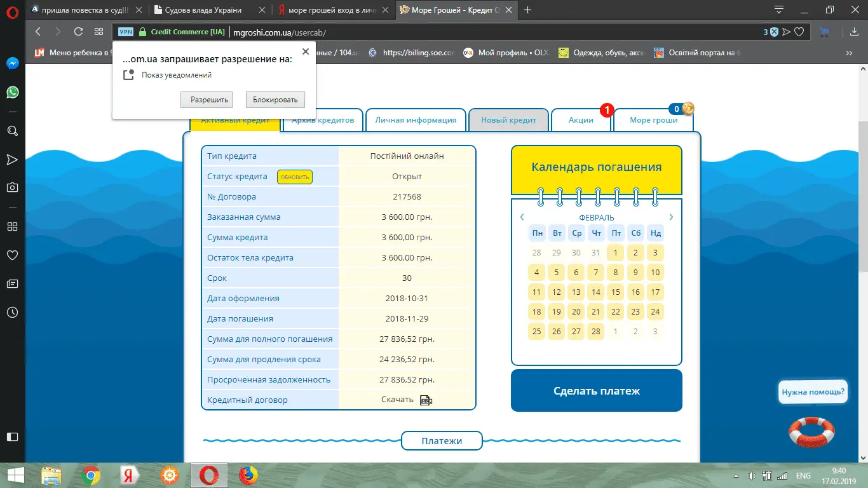
Task: Open history clock icon in sidebar
Action: coord(13,312)
